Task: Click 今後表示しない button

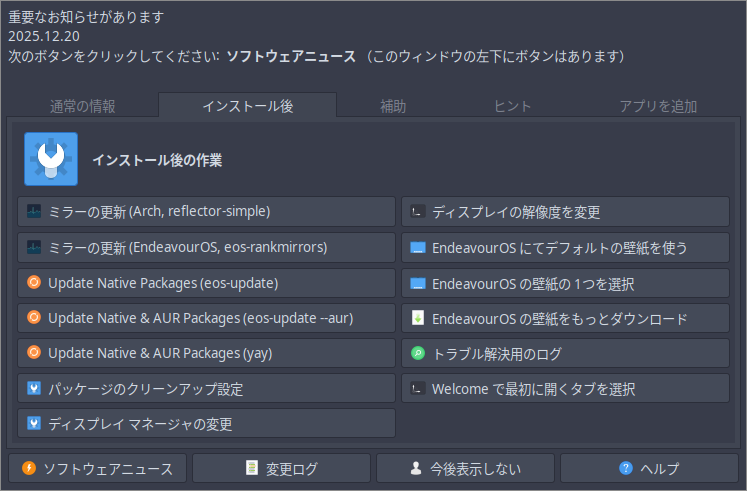Action: 465,468
